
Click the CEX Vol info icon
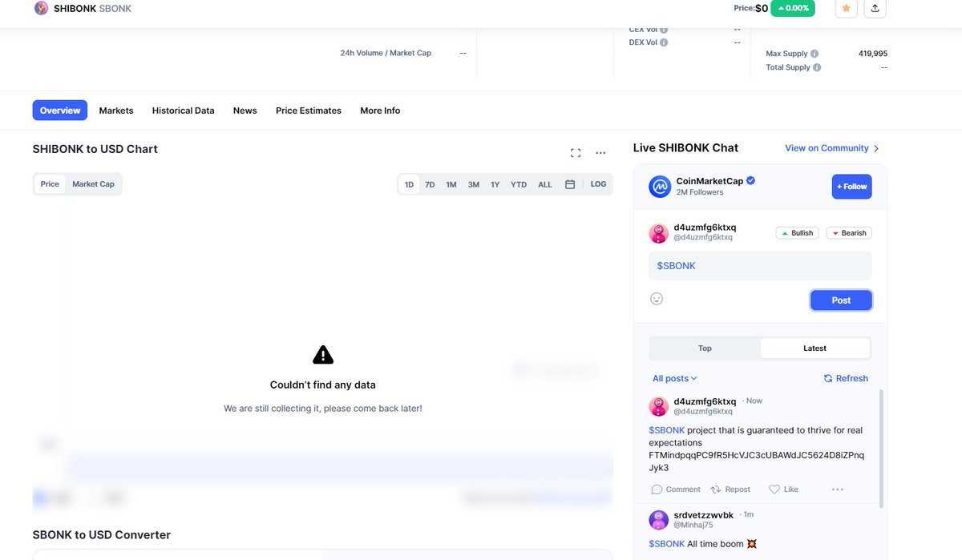point(664,30)
